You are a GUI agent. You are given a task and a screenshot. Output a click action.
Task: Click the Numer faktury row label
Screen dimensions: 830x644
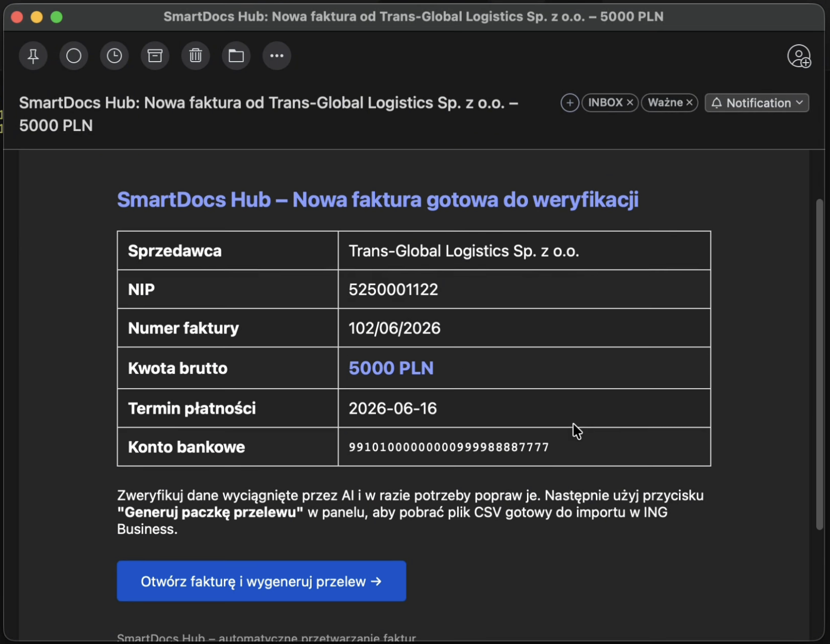pos(183,328)
